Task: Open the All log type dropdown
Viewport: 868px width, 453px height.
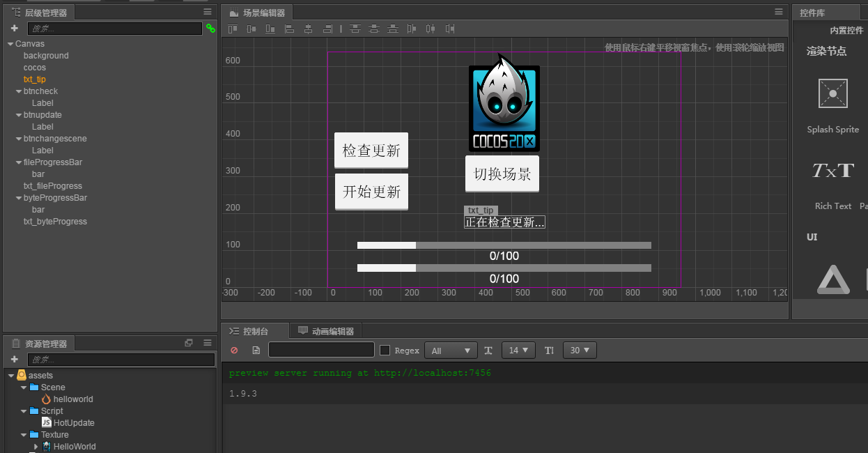Action: click(x=450, y=351)
